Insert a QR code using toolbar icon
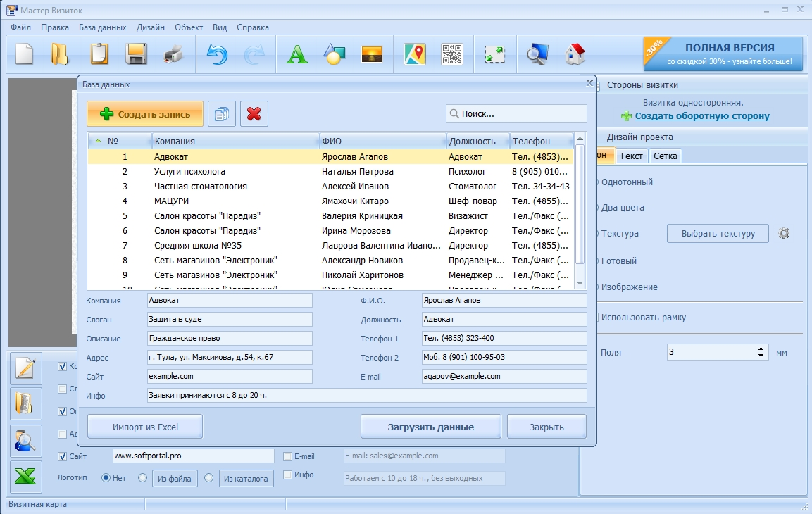Viewport: 812px width, 514px height. click(x=451, y=54)
